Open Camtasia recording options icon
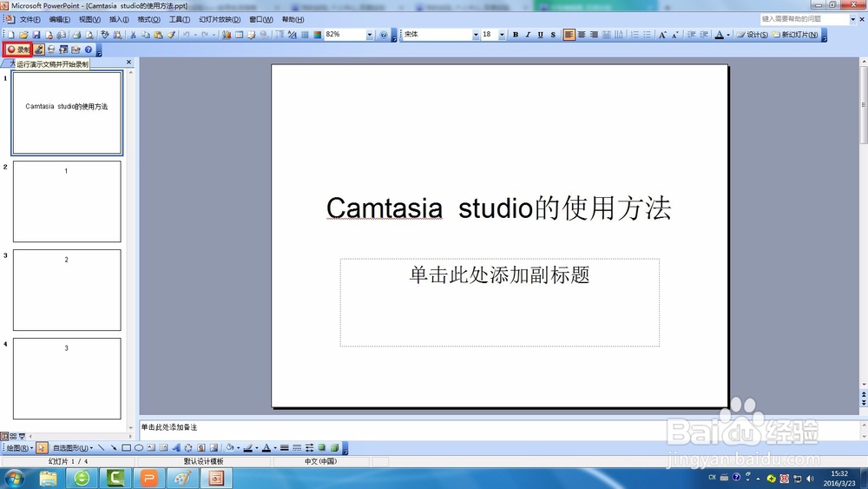The width and height of the screenshot is (868, 489). tap(76, 50)
